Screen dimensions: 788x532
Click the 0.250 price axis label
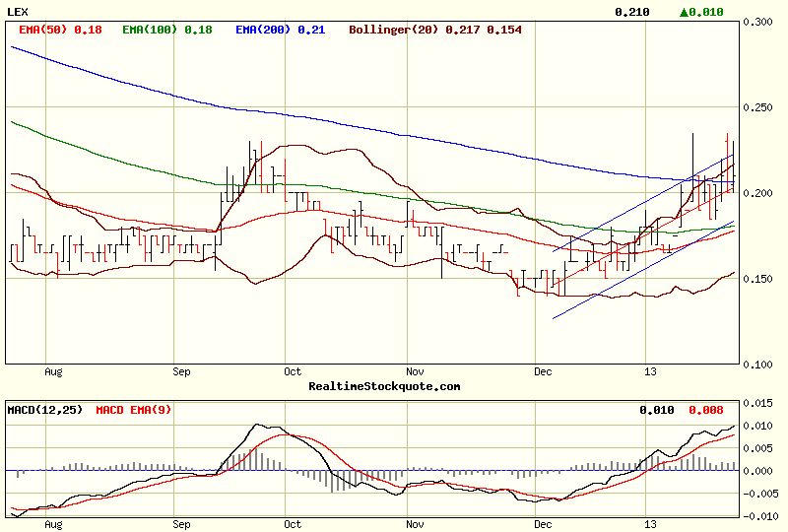pyautogui.click(x=757, y=107)
